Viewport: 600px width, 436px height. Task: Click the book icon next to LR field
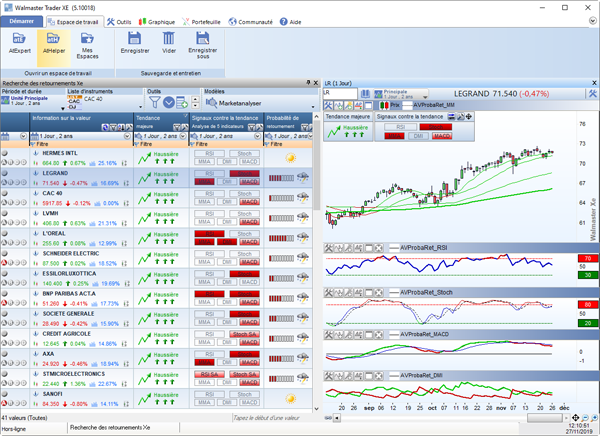coord(365,94)
